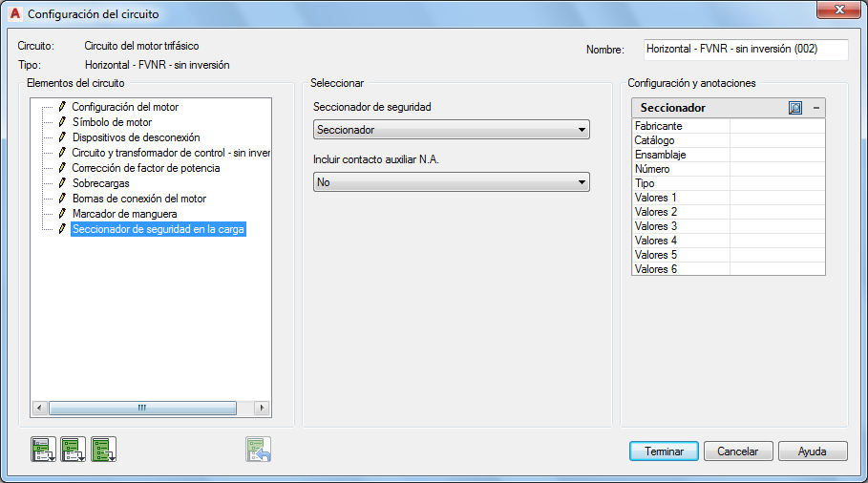The width and height of the screenshot is (868, 483).
Task: Click insert icon with top two rows highlighted
Action: pyautogui.click(x=74, y=449)
